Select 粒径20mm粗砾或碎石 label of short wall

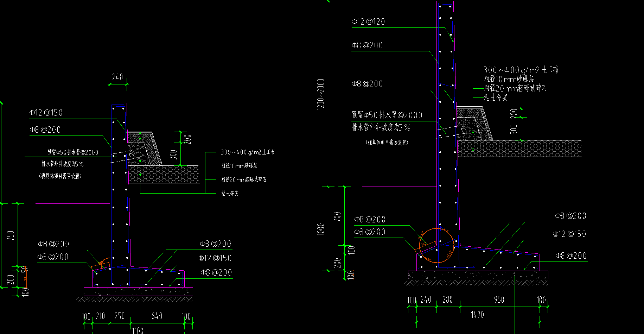[244, 179]
